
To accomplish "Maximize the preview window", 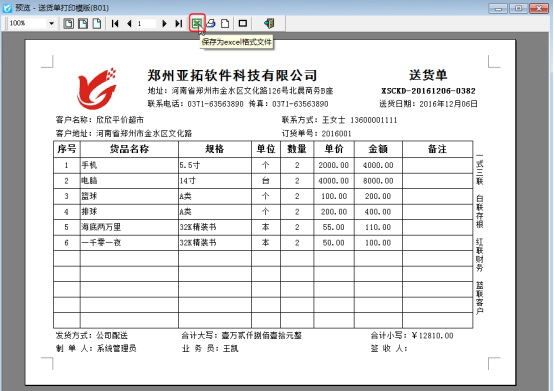I will (x=519, y=8).
